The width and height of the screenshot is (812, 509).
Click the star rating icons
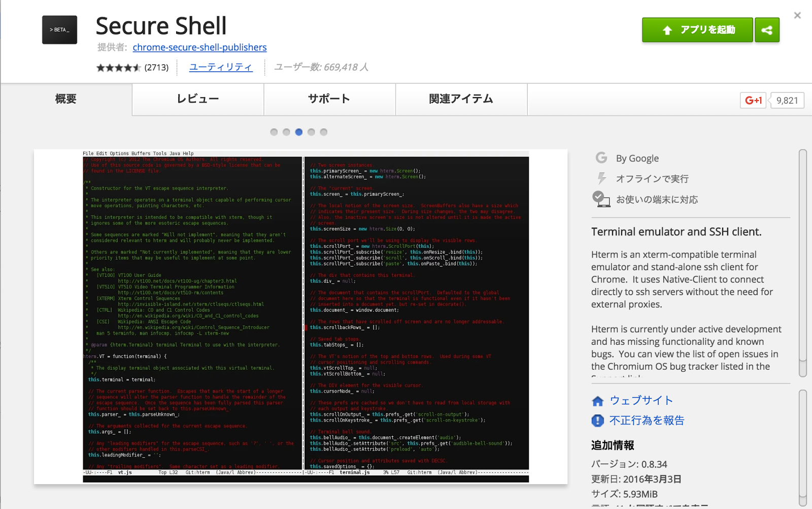(x=119, y=68)
